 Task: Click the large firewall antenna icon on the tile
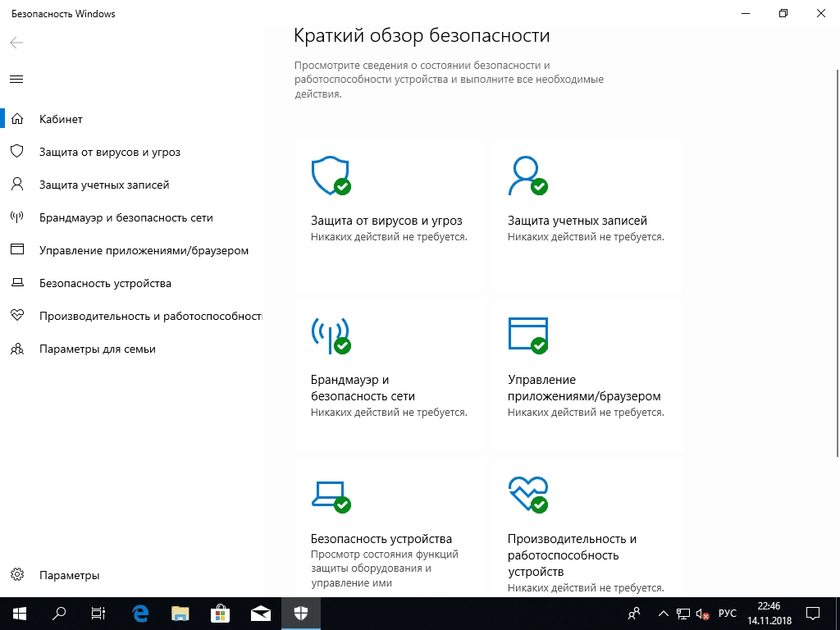[x=331, y=336]
